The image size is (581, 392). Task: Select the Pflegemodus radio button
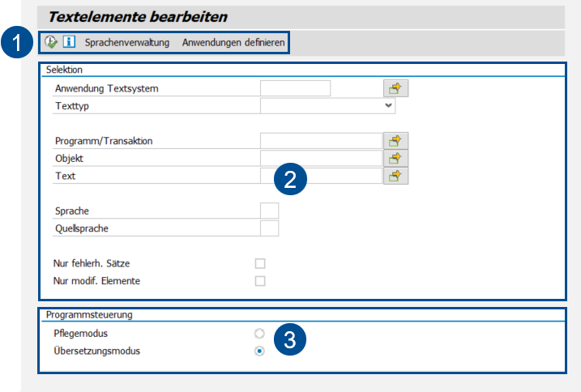tap(259, 333)
